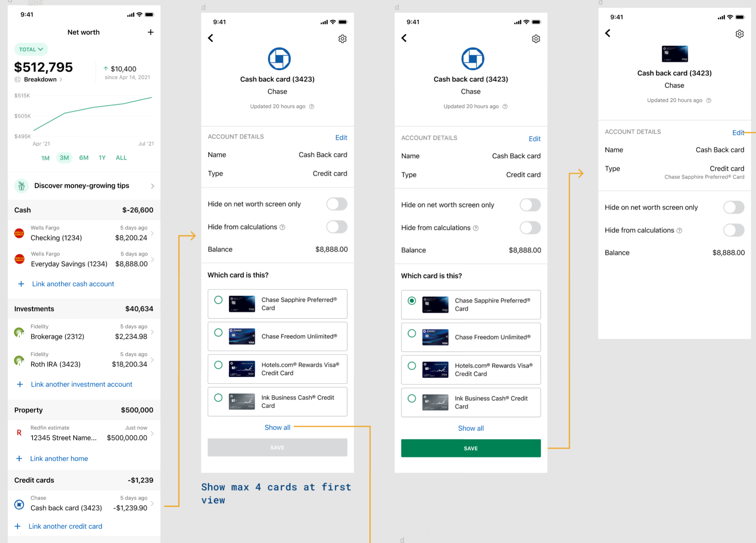This screenshot has width=756, height=543.
Task: Tap back arrow on second card screen
Action: tap(211, 38)
